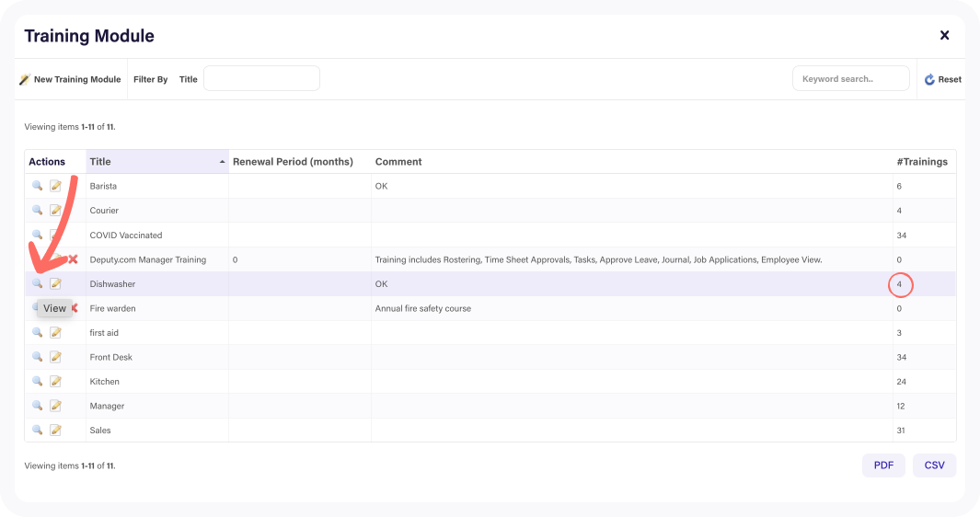Click the trainings count 6 for Barista
The width and height of the screenshot is (980, 517).
coord(899,187)
